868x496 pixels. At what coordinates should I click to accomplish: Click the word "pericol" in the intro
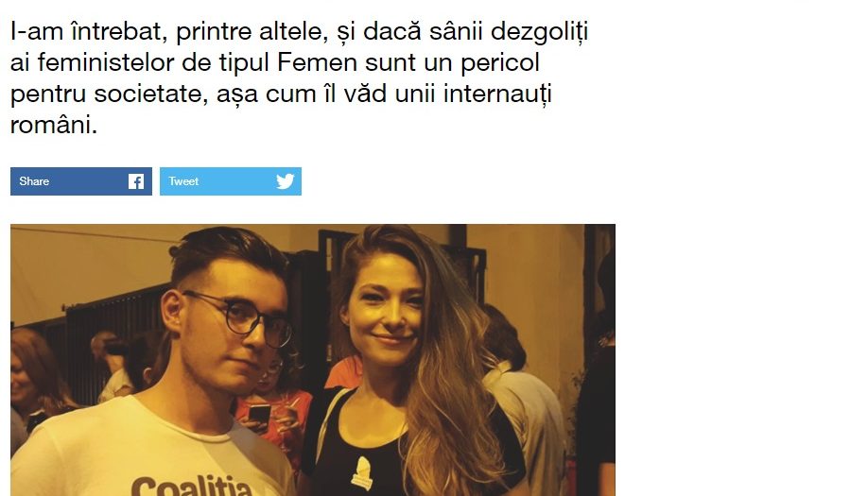500,63
